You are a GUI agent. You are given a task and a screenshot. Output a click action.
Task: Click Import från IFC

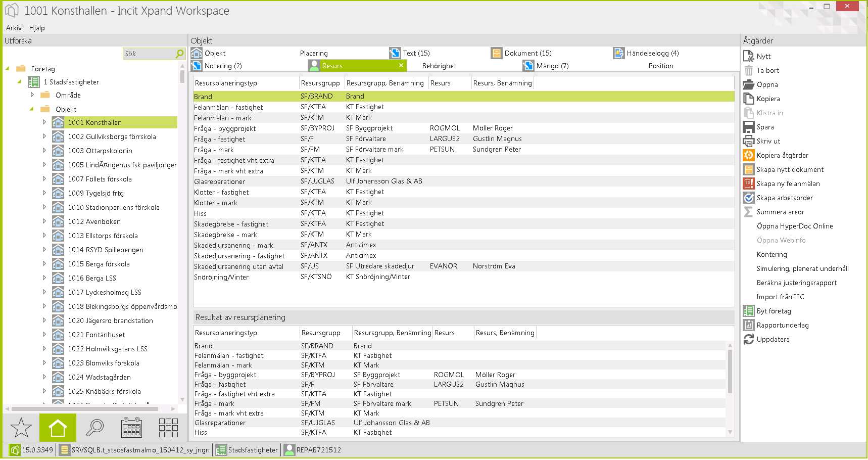point(780,297)
